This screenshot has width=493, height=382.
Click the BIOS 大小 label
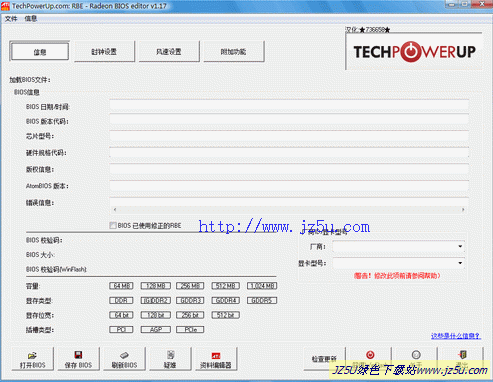click(x=40, y=255)
